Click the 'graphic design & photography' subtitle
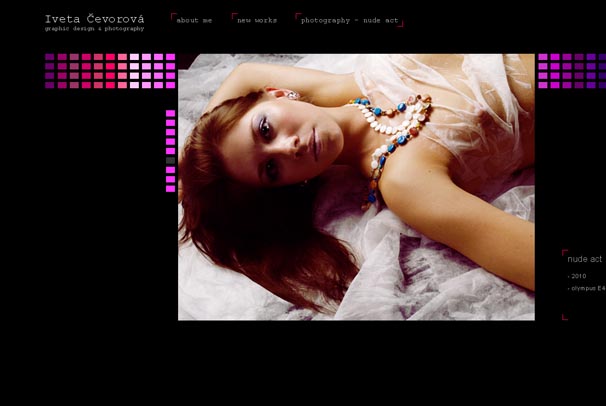Screen dimensions: 606x406 pyautogui.click(x=94, y=28)
